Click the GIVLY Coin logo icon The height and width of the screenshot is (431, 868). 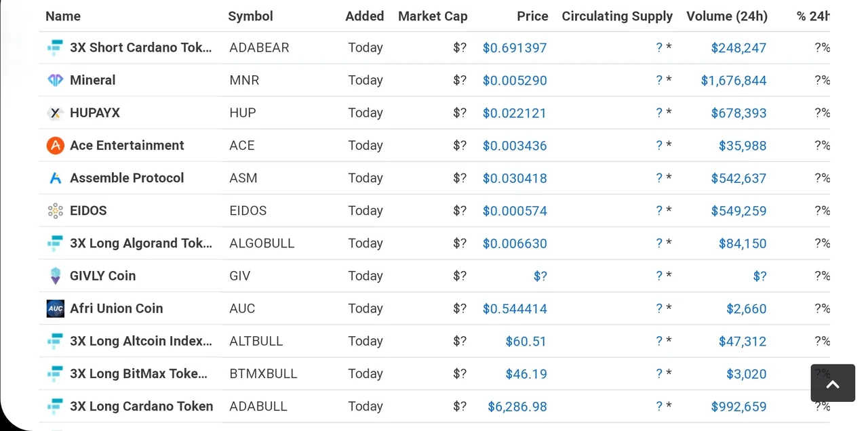(55, 276)
